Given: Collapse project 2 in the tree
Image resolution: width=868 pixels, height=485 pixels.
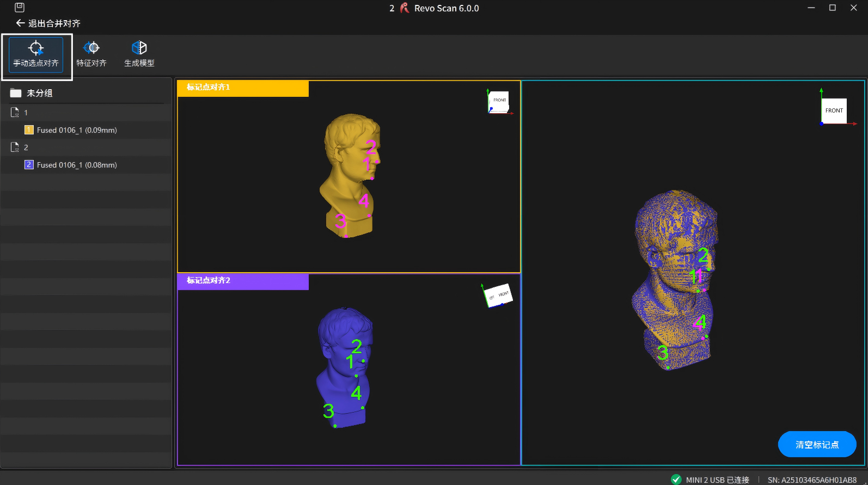Looking at the screenshot, I should 15,148.
